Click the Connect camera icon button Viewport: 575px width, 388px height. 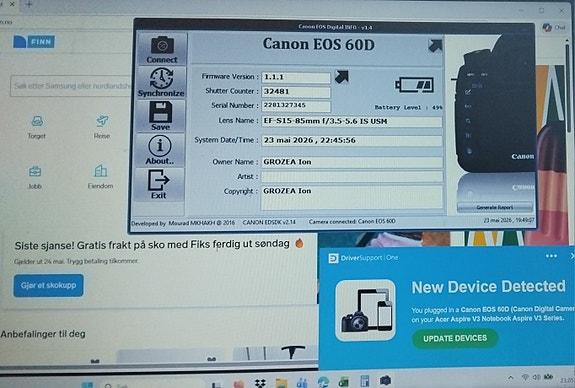point(162,49)
